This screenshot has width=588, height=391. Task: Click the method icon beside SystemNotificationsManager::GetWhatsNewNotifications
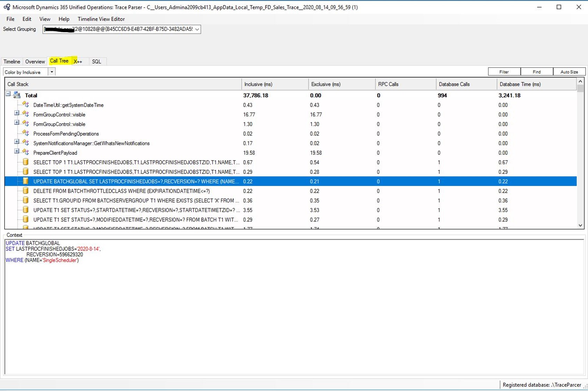(25, 143)
